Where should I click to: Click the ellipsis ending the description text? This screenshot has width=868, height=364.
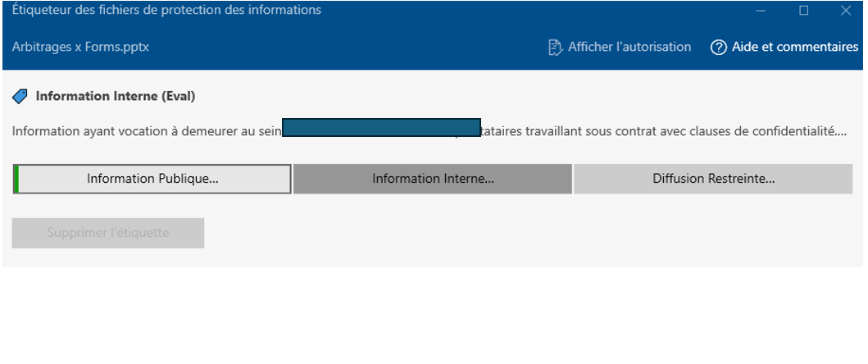coord(842,131)
